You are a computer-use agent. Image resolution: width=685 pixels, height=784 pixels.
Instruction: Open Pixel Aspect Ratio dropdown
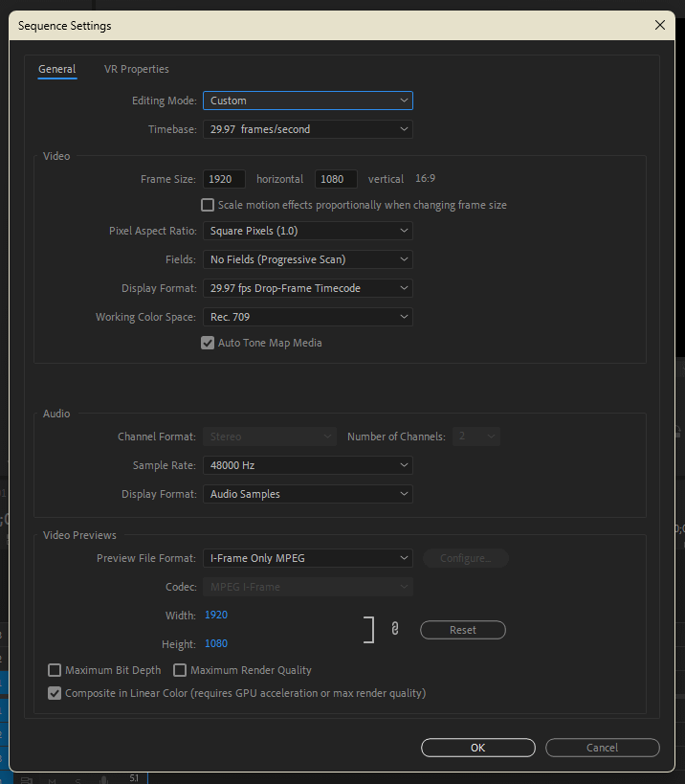pos(307,231)
